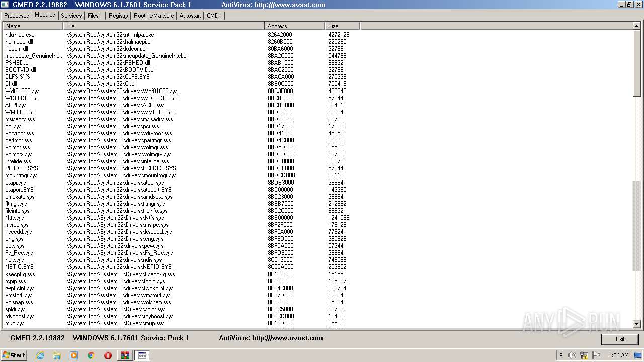Open Internet Explorer from the taskbar

pyautogui.click(x=40, y=355)
